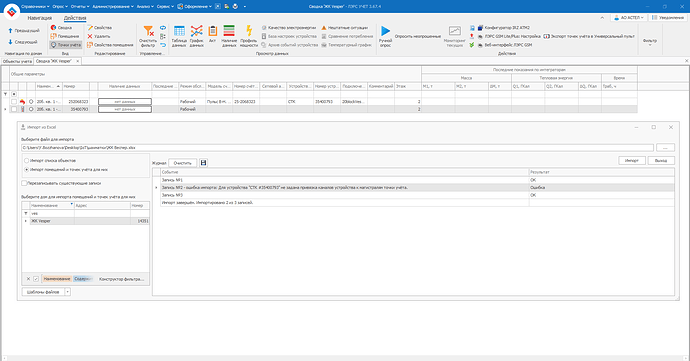
Task: Open Конструктор фильтра link
Action: point(121,279)
